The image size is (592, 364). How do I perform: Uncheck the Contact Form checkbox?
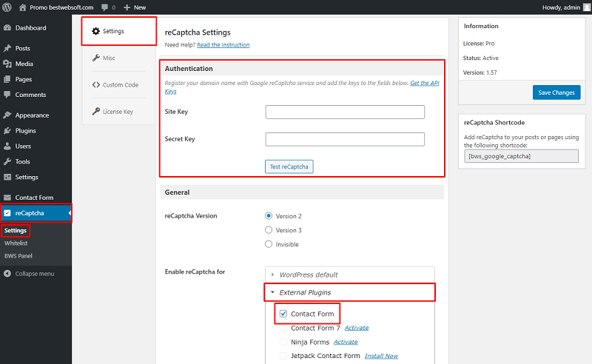tap(283, 314)
